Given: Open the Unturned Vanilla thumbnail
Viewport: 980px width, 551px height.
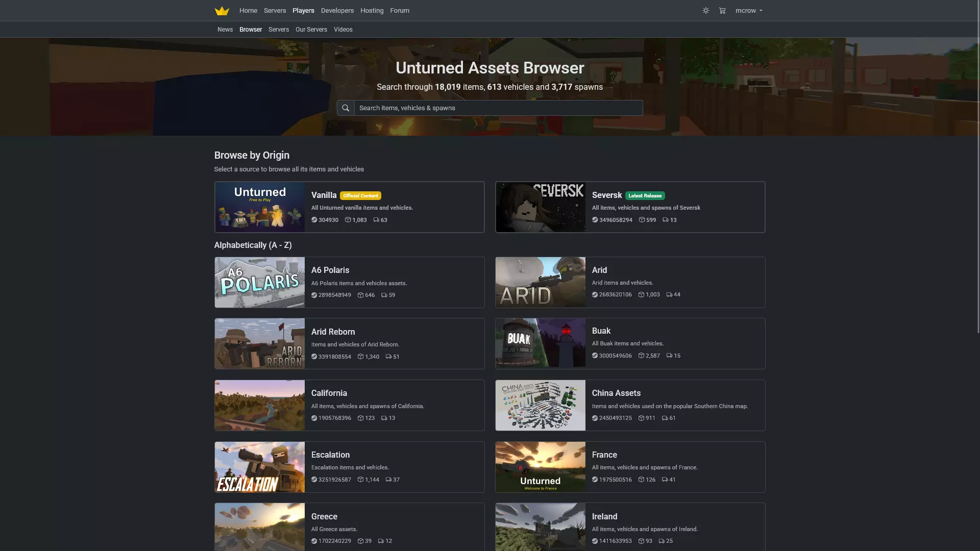Looking at the screenshot, I should click(260, 207).
